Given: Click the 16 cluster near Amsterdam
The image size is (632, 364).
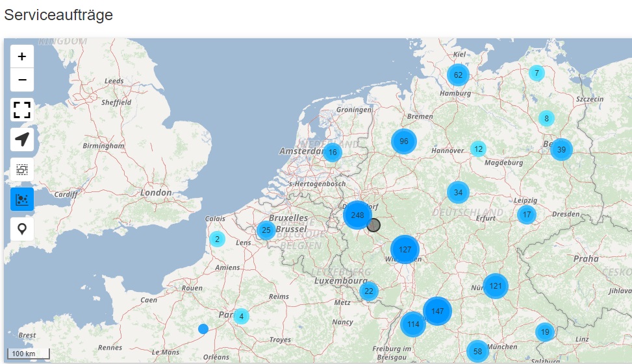Looking at the screenshot, I should (333, 153).
